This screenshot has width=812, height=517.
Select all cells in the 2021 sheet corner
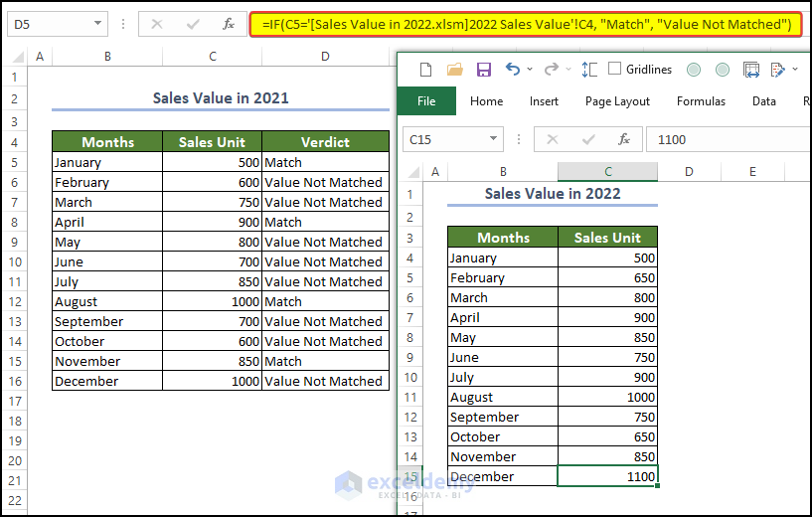18,57
